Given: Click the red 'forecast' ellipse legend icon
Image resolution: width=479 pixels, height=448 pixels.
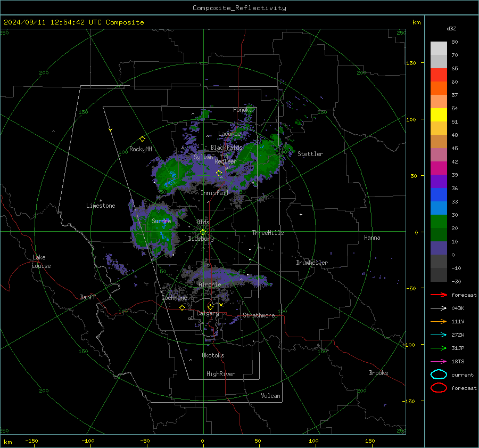Looking at the screenshot, I should pos(439,388).
